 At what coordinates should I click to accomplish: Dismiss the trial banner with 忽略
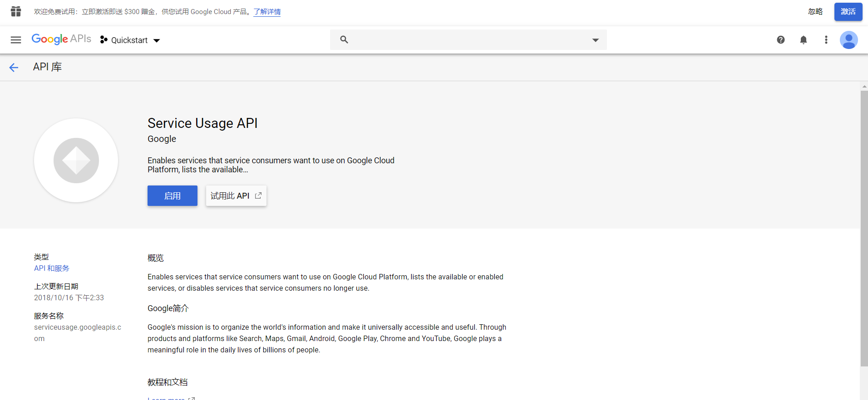coord(815,12)
